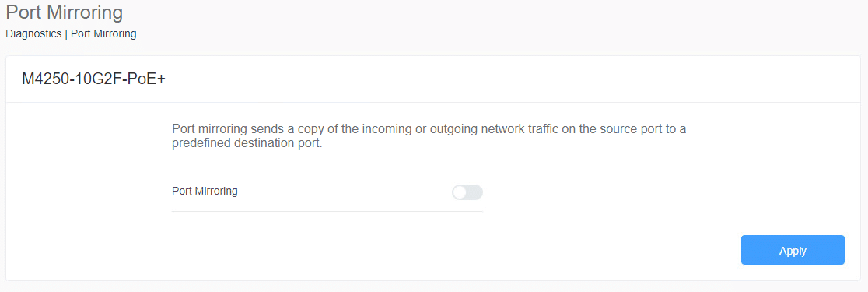Click the white knob of the toggle
This screenshot has height=292, width=868.
(x=460, y=192)
